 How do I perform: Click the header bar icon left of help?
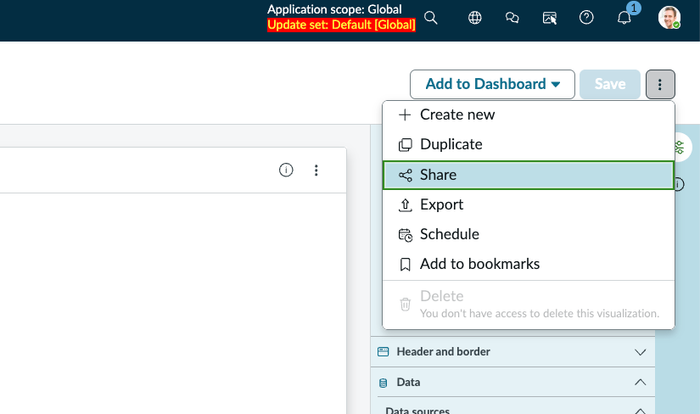549,18
